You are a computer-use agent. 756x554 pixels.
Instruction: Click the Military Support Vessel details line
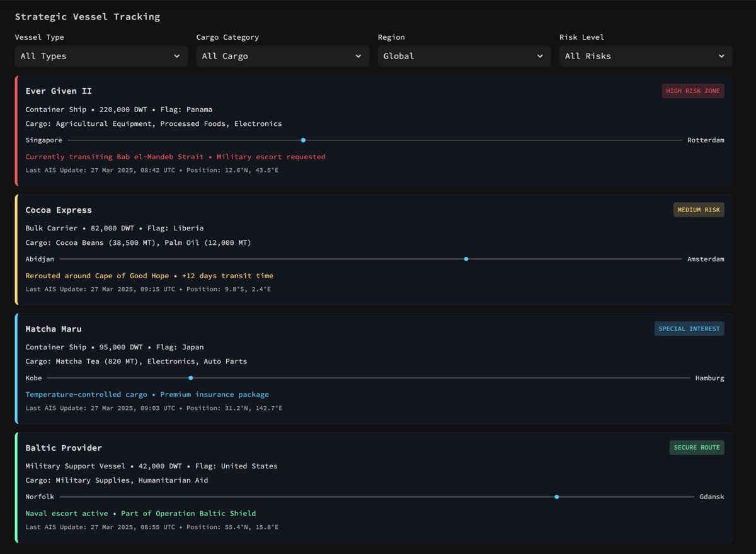click(151, 466)
